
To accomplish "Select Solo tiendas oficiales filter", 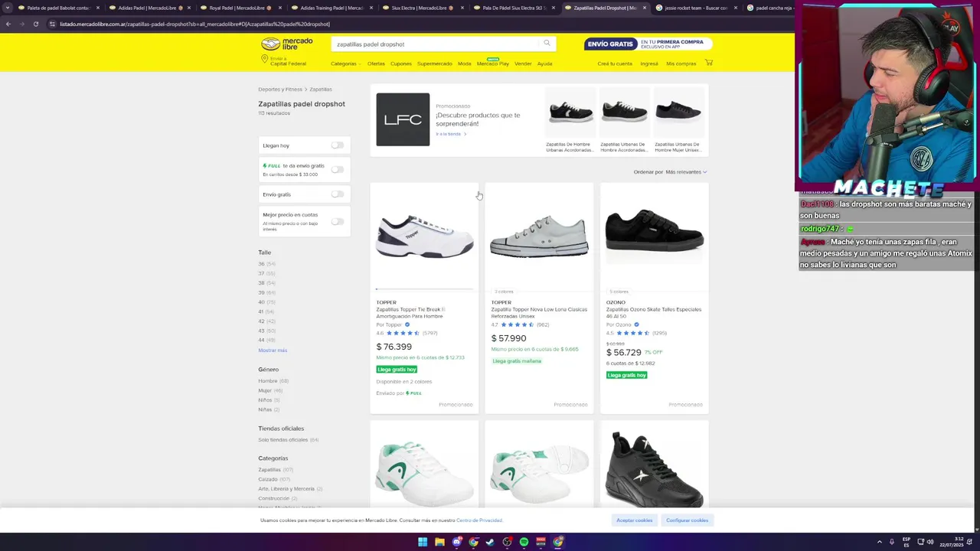I will 288,440.
